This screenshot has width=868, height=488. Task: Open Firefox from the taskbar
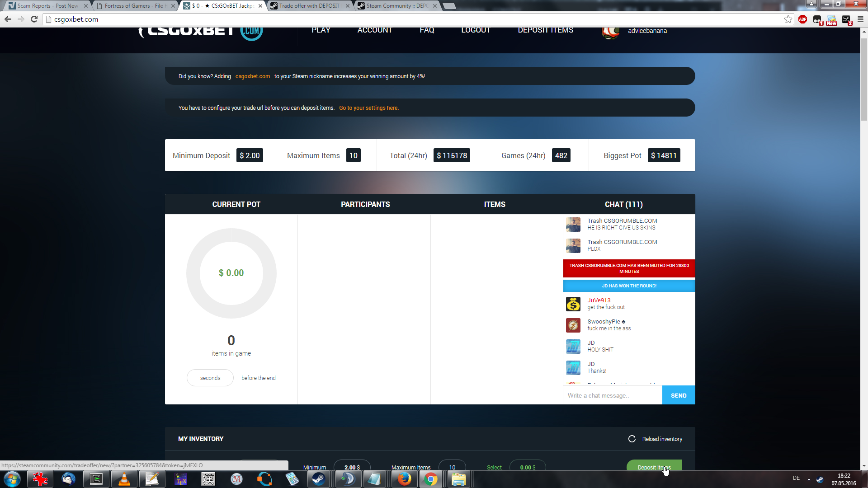(404, 479)
